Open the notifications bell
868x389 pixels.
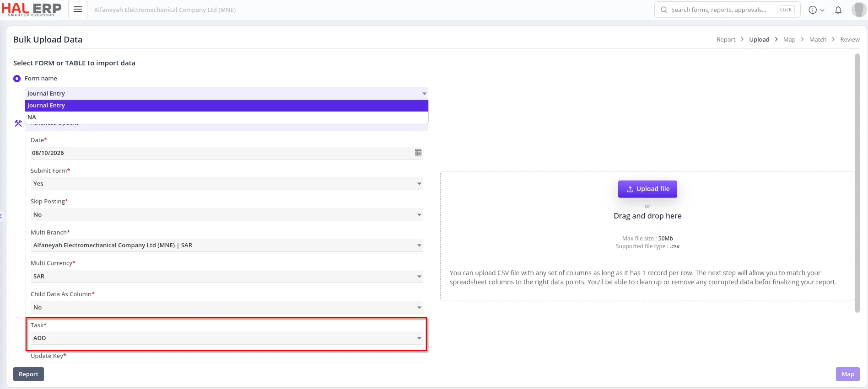pyautogui.click(x=838, y=10)
